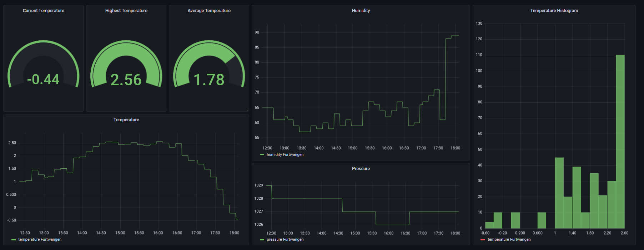Click the 2.56 highest temperature gauge value

pos(126,80)
